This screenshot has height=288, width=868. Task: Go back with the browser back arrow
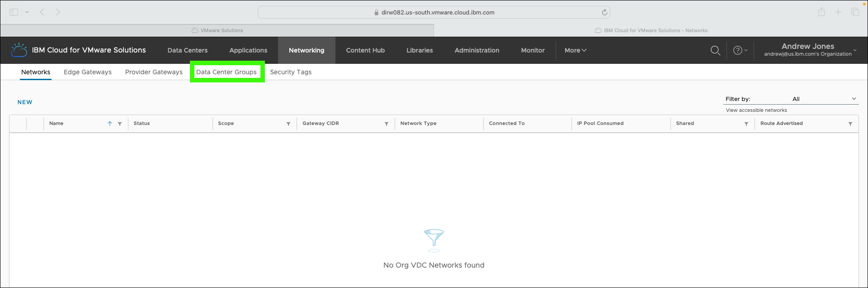point(42,12)
